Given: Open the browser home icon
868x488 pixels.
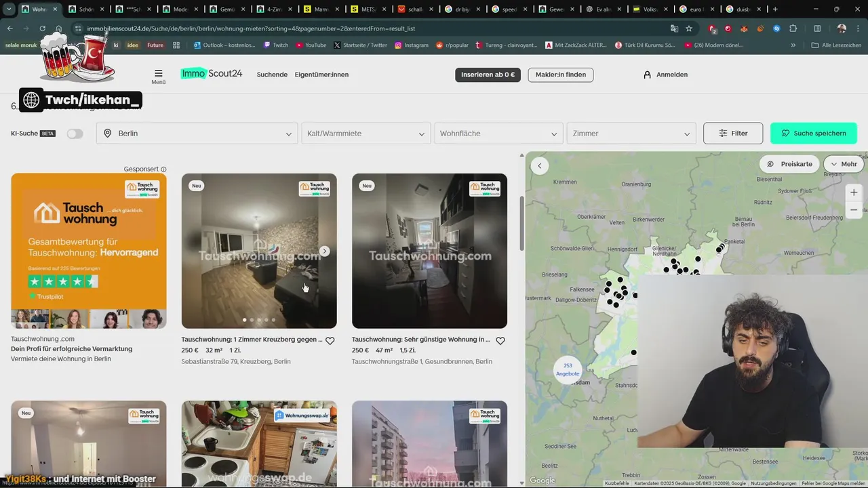Looking at the screenshot, I should 59,28.
